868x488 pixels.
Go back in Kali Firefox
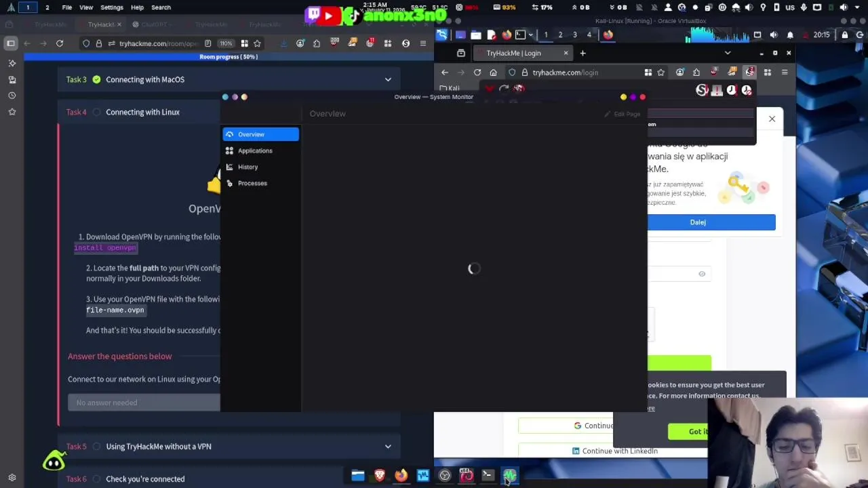(x=445, y=73)
